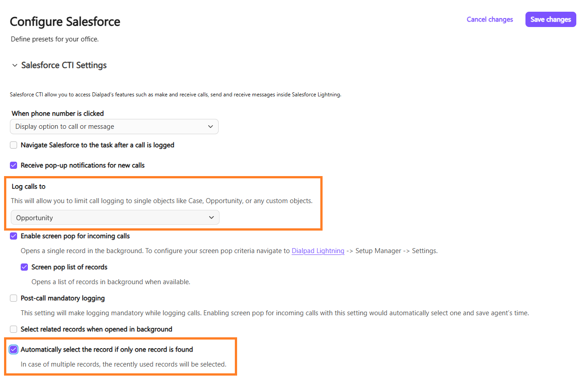This screenshot has width=588, height=390.
Task: Click the Configure Salesforce page title
Action: tap(65, 22)
